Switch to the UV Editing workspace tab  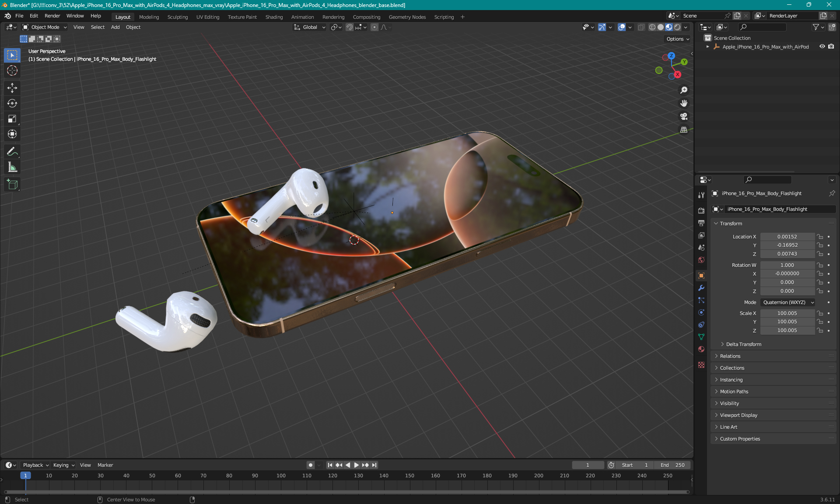pos(208,17)
